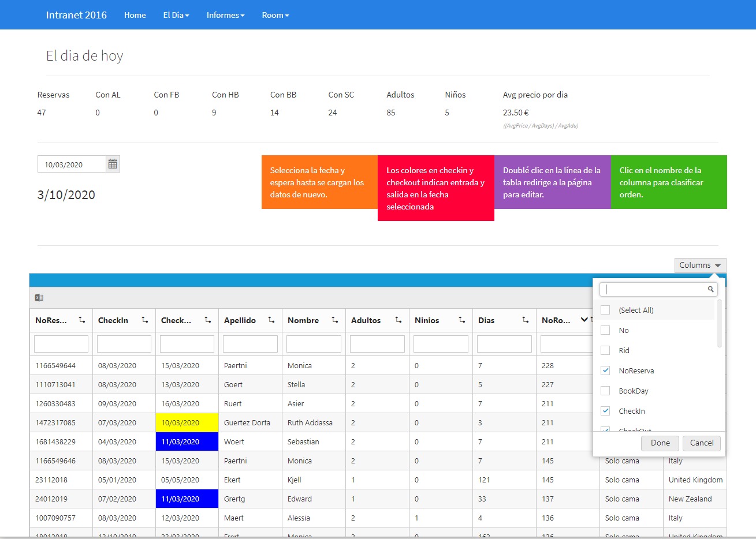Click sort icon on CheckIn column

(145, 320)
